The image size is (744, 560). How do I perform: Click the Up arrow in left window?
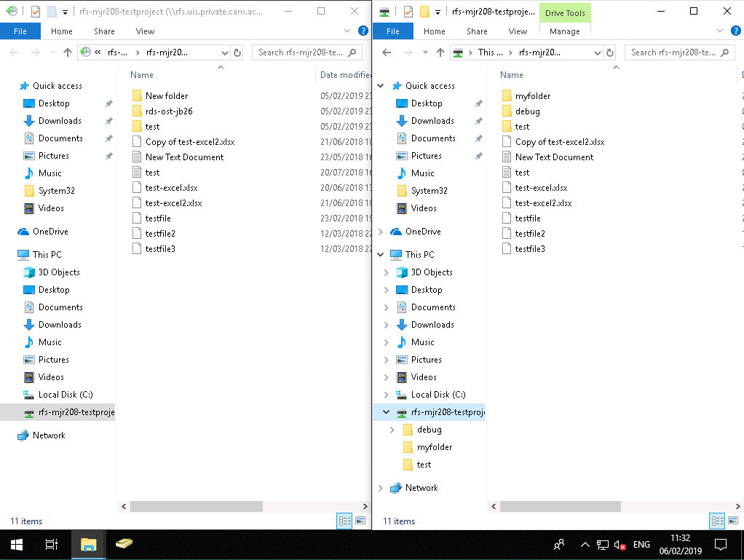[x=68, y=52]
